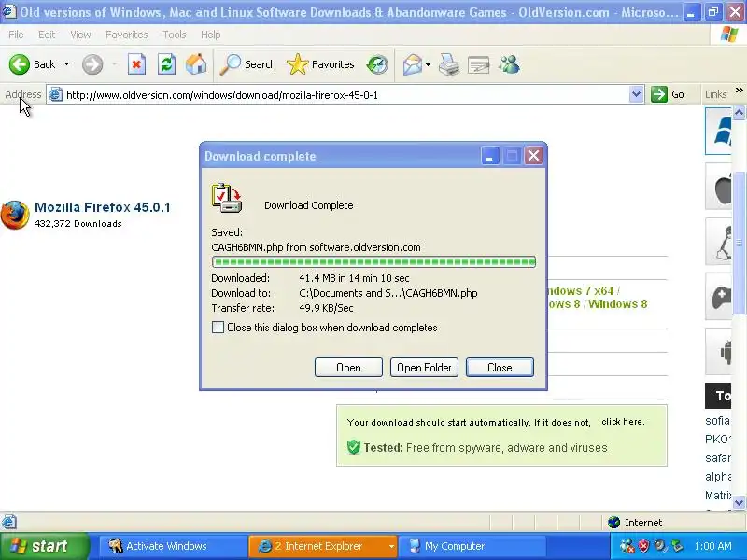Open the Messenger people icon
The image size is (747, 560).
509,64
